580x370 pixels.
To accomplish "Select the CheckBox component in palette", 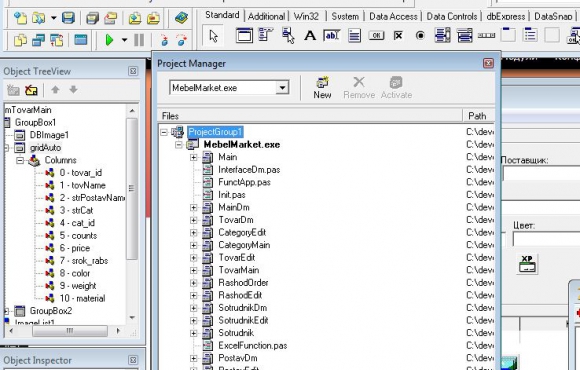I will point(398,36).
